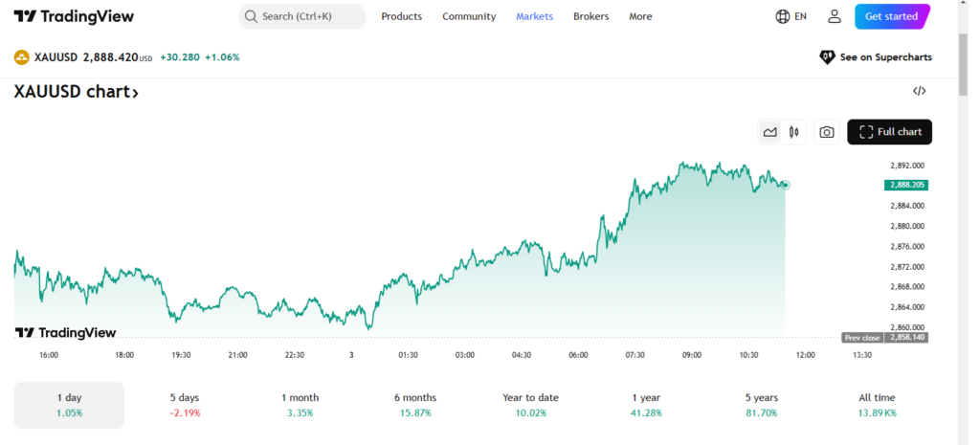
Task: Open the TradingView logo home link
Action: coord(74,16)
